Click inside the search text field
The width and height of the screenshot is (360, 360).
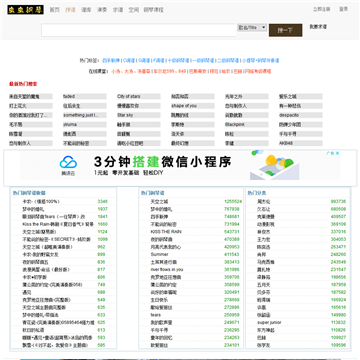pos(139,30)
